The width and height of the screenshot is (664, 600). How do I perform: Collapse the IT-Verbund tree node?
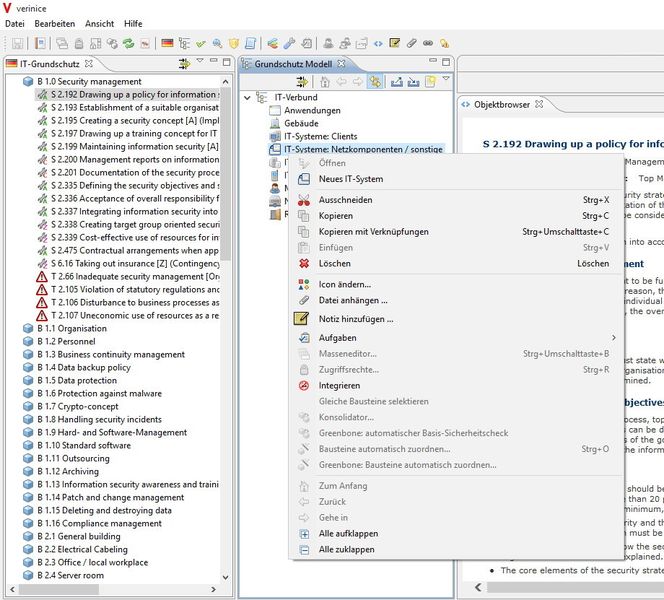click(x=247, y=98)
